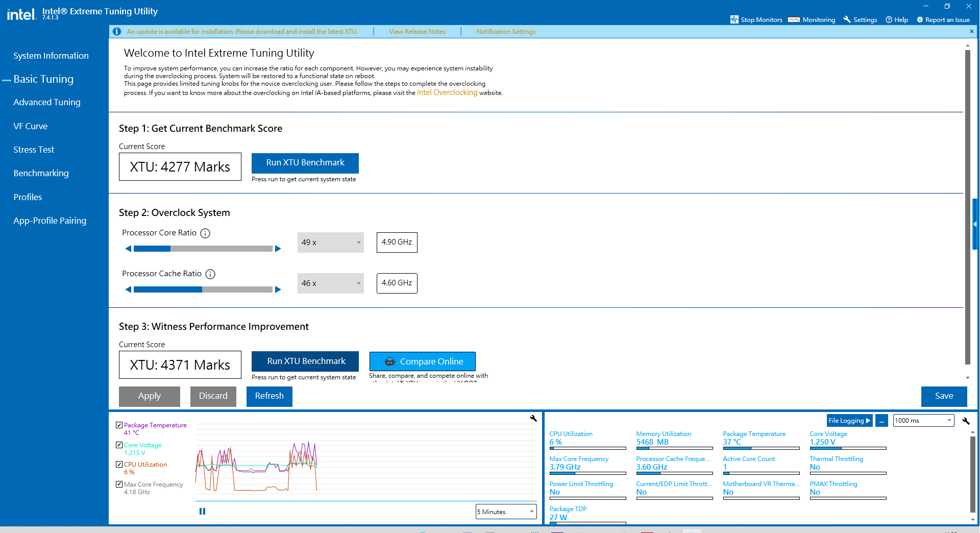Click the Memory Utilization 5468 MB monitor
Image resolution: width=980 pixels, height=533 pixels.
674,440
